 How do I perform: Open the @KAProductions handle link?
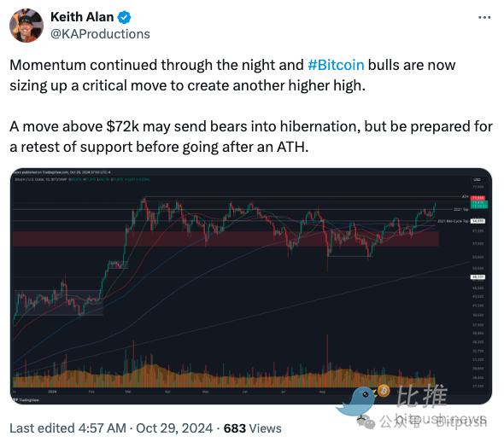100,34
